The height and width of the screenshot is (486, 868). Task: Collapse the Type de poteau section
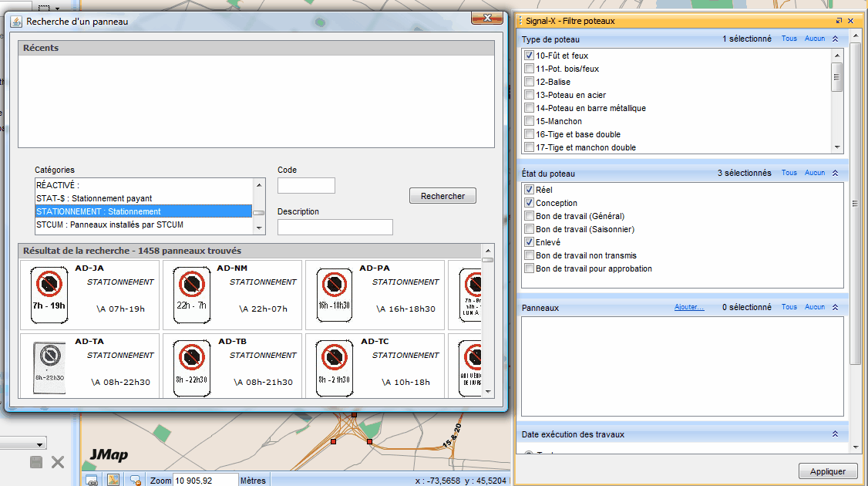tap(835, 39)
